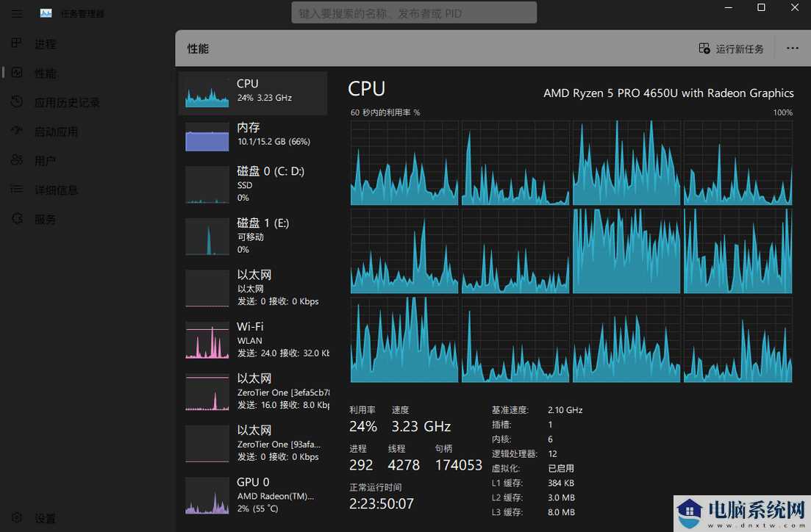Open App history (应用历史记录)

tap(66, 102)
